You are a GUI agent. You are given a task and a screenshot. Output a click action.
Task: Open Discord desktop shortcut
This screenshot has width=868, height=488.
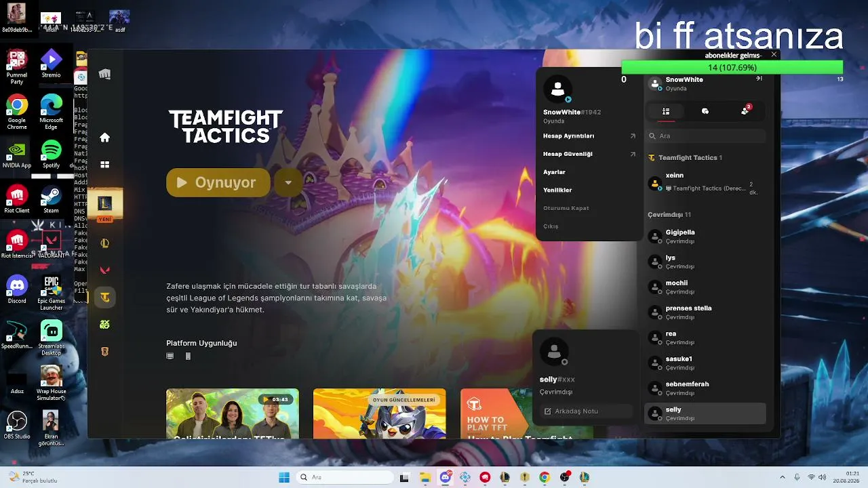17,290
